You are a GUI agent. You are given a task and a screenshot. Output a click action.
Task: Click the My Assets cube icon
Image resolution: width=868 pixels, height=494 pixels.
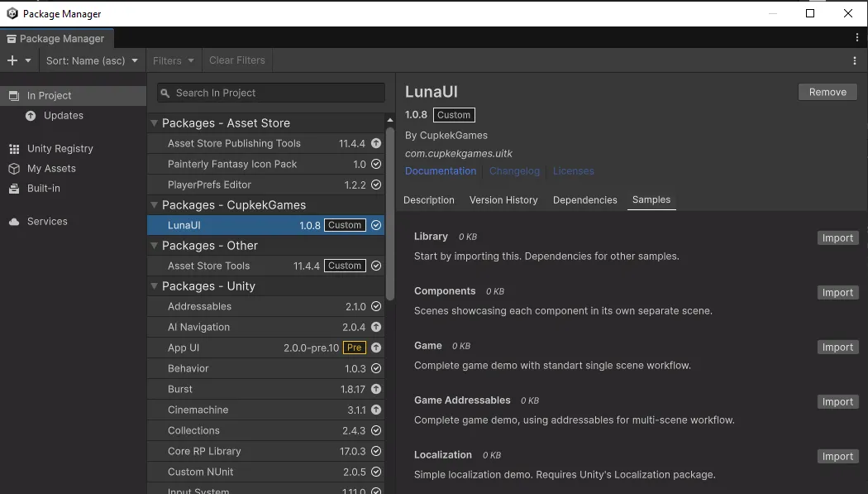(x=13, y=169)
